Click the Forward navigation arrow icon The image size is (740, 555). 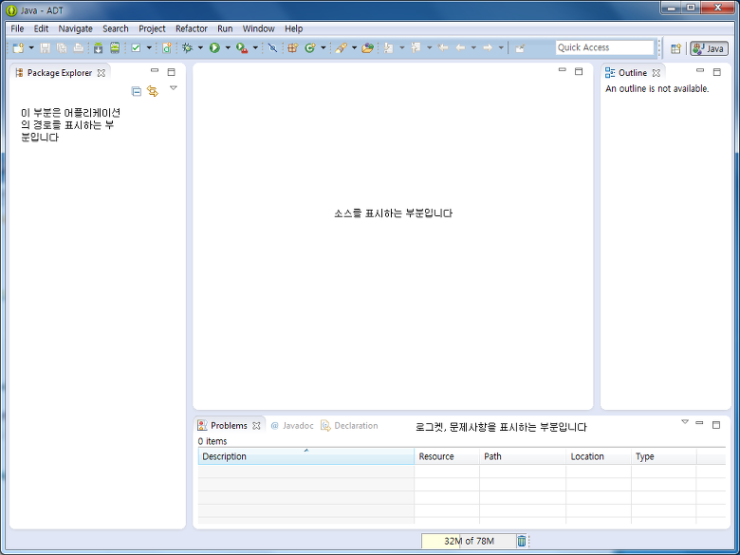pyautogui.click(x=488, y=48)
